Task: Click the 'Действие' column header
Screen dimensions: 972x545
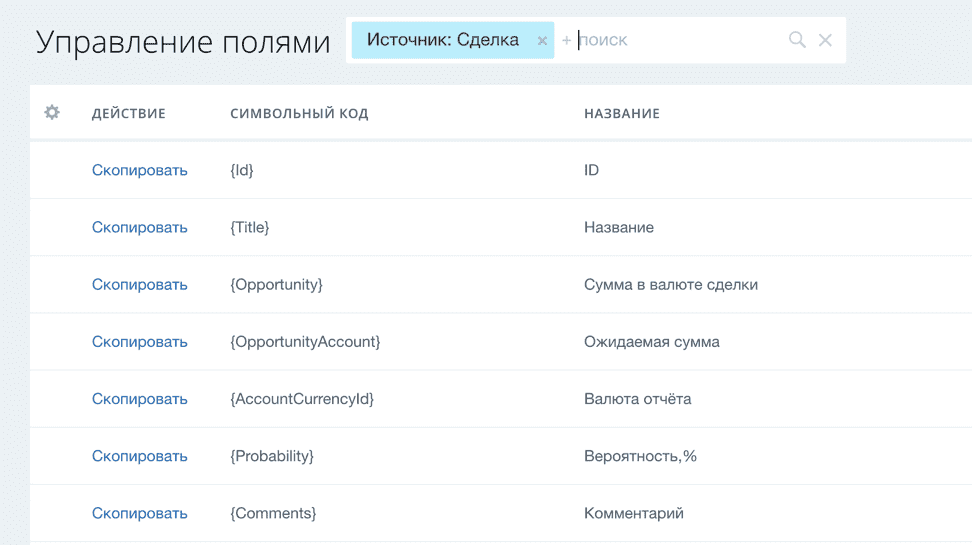Action: [128, 114]
